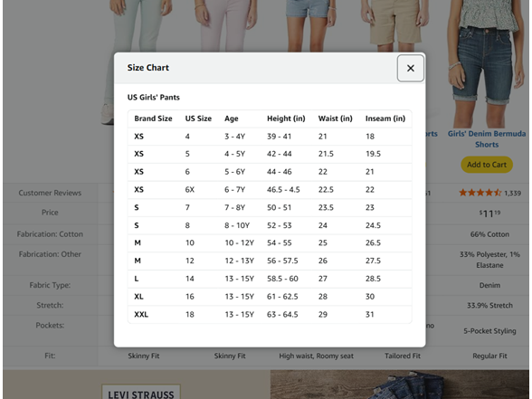Click the Add to Cart button
The height and width of the screenshot is (399, 532).
[x=487, y=165]
